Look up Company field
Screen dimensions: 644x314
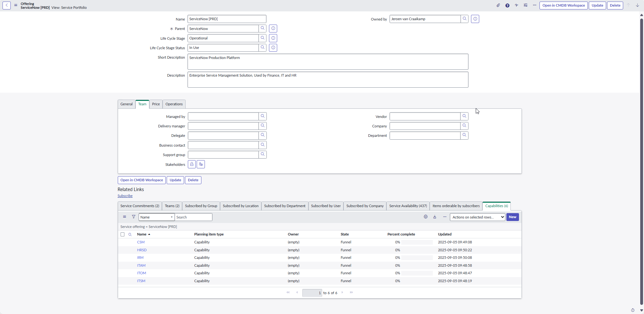(464, 126)
